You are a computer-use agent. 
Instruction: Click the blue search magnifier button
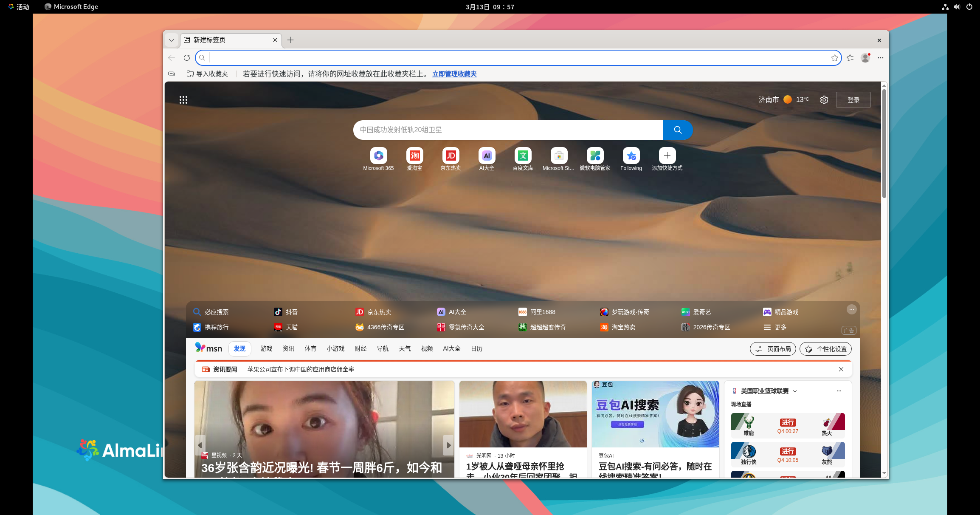click(x=678, y=130)
